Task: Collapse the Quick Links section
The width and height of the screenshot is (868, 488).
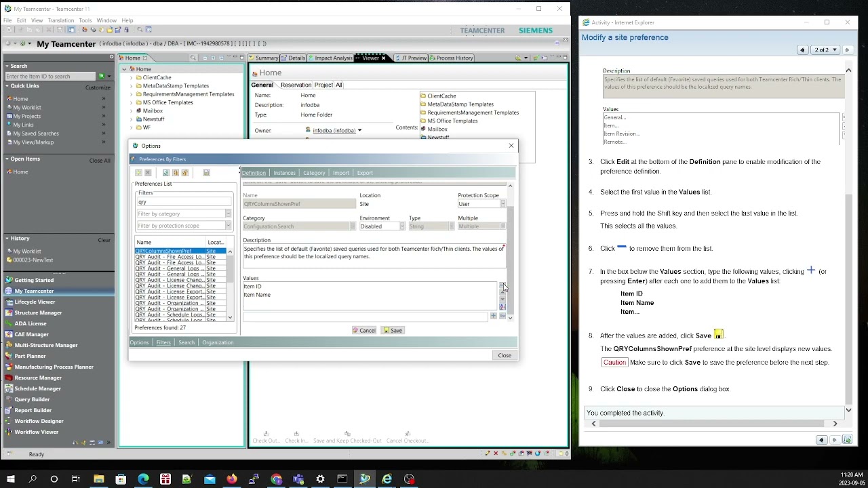Action: 7,86
